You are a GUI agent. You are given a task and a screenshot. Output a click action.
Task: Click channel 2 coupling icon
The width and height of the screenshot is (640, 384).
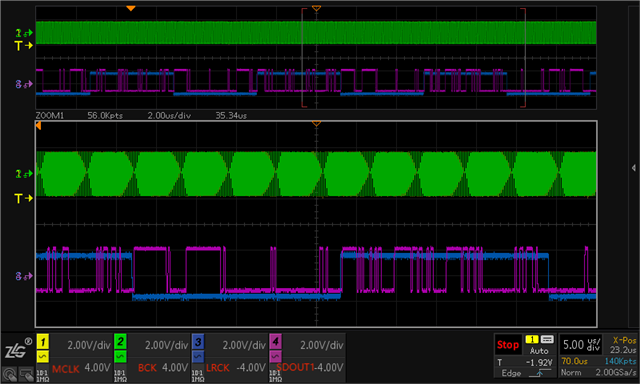coord(120,357)
